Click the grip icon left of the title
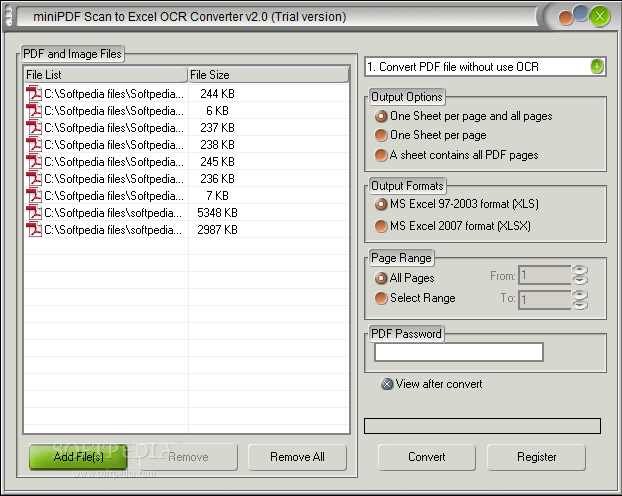Image resolution: width=622 pixels, height=496 pixels. [8, 16]
